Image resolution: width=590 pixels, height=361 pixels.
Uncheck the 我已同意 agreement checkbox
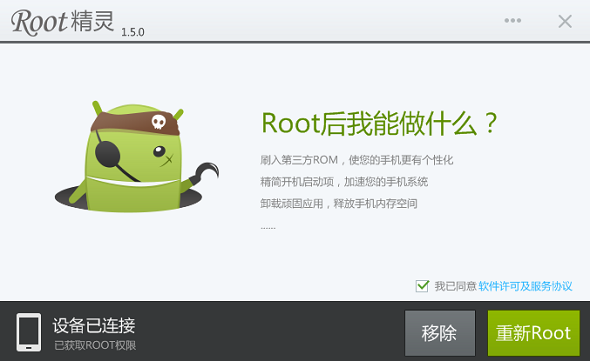tap(422, 286)
